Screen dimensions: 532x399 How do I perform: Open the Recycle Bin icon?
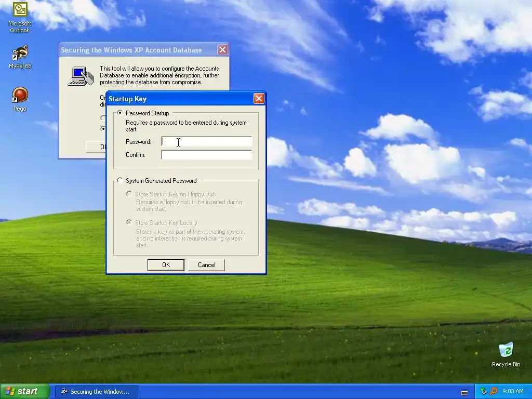tap(506, 355)
